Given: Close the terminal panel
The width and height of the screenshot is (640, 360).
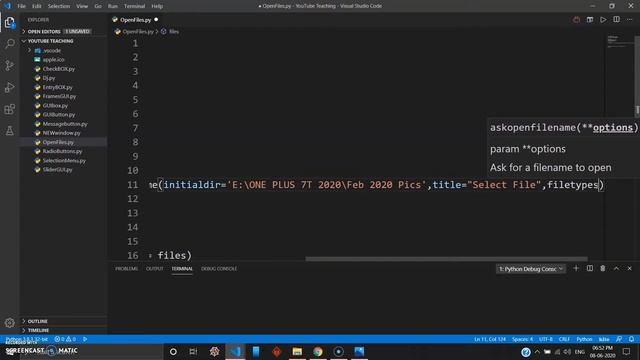Looking at the screenshot, I should click(629, 268).
